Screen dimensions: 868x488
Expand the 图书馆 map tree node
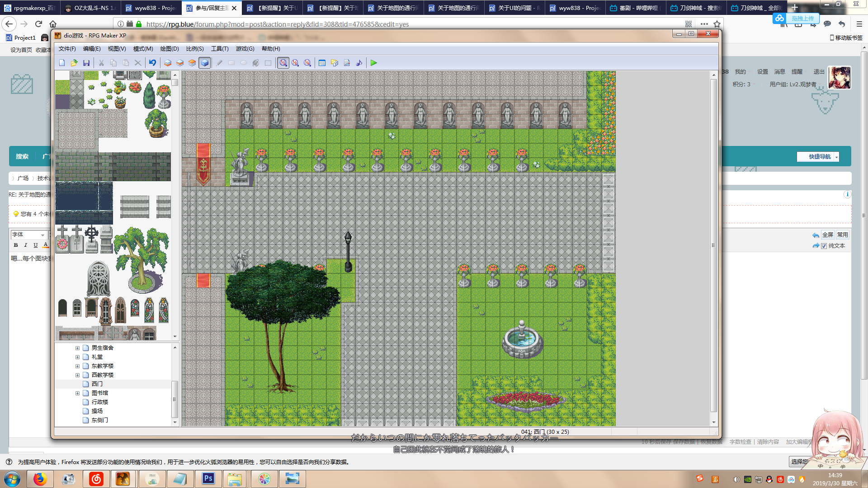tap(77, 393)
